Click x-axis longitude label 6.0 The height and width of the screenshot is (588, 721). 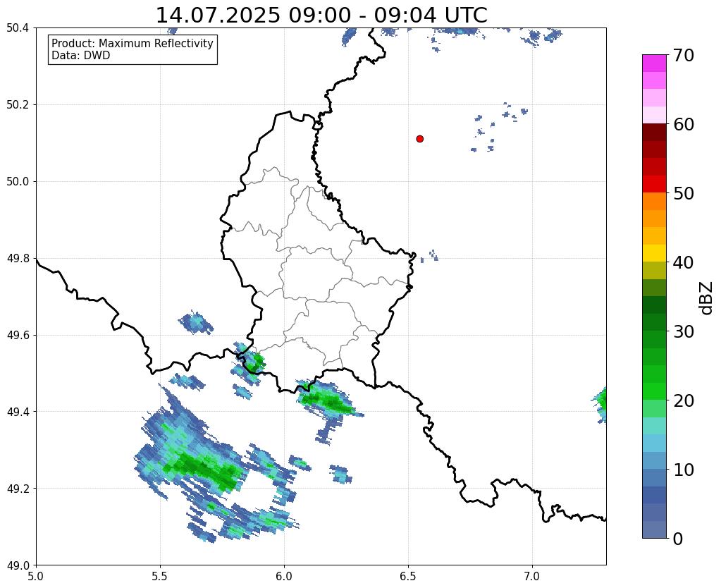tap(284, 576)
